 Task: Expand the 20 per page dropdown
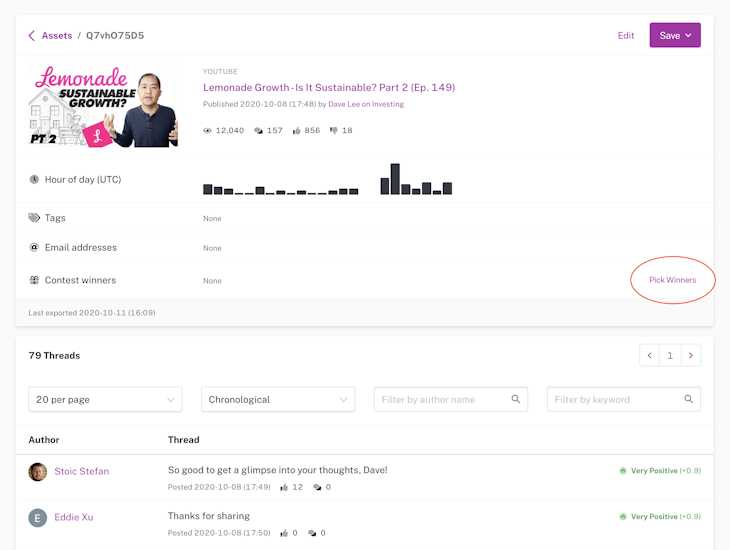(x=105, y=399)
